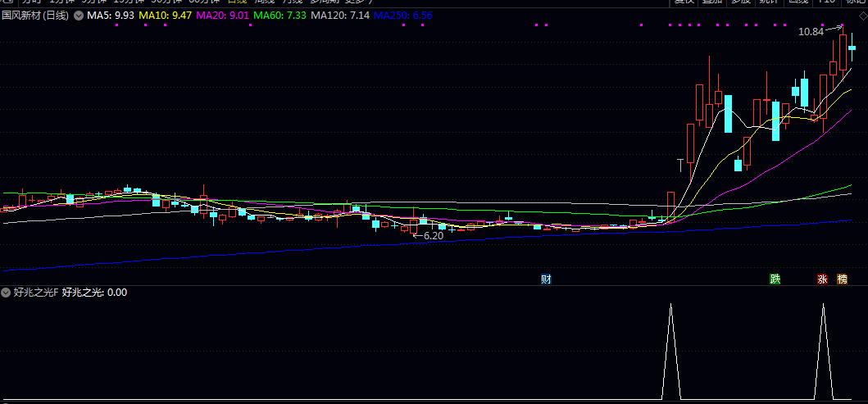Image resolution: width=868 pixels, height=404 pixels.
Task: Click the green MA60 average label
Action: click(x=279, y=16)
